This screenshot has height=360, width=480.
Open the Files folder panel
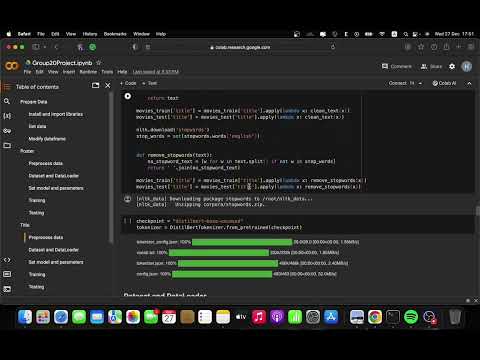7,145
